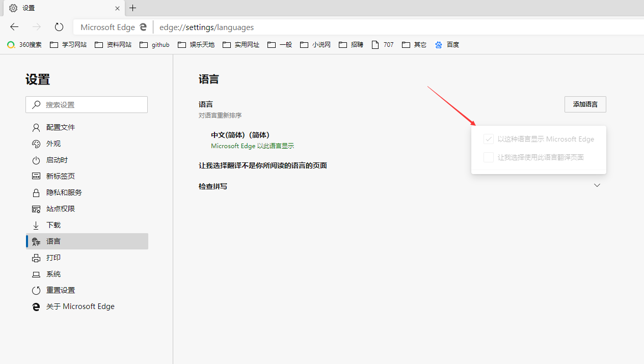Open the 360搜索 bookmark

point(24,45)
